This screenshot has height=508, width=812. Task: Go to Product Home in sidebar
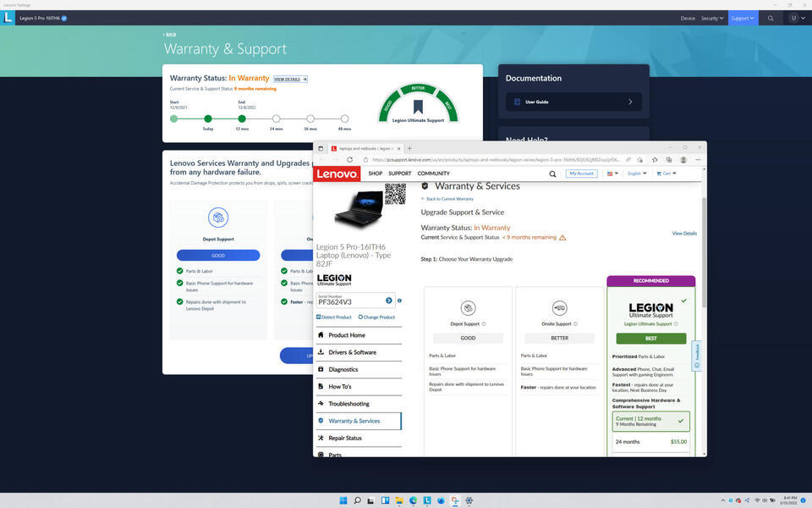tap(359, 335)
